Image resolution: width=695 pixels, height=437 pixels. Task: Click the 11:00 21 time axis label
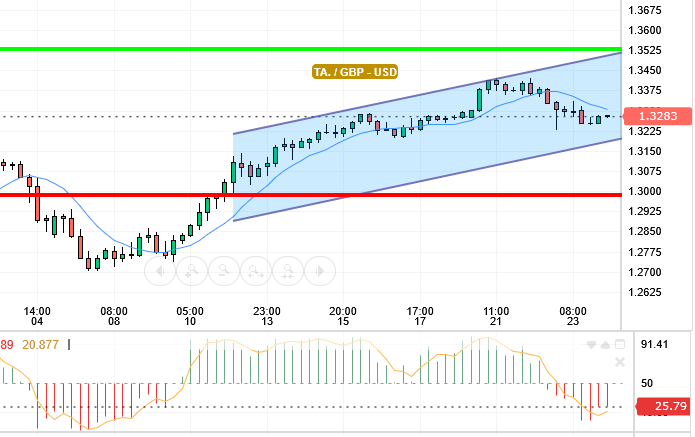click(x=496, y=316)
